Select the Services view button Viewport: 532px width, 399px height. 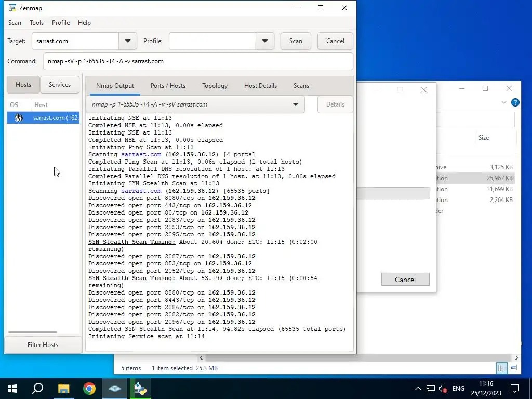60,85
